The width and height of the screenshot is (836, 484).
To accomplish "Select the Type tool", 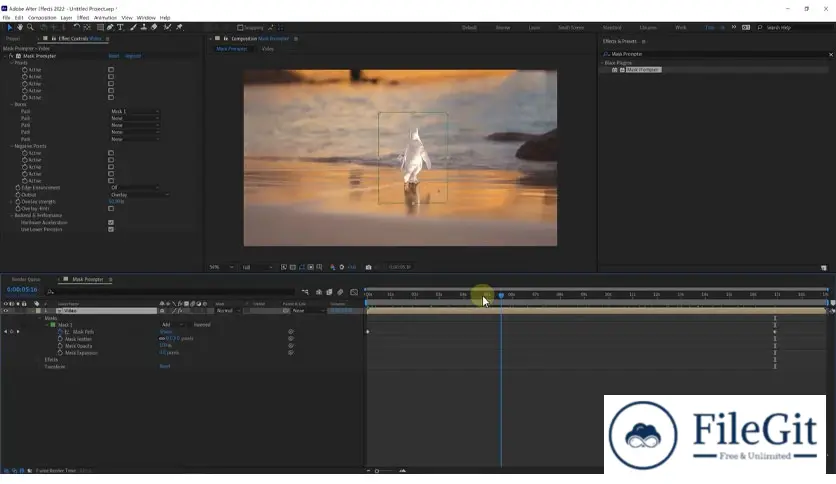I will point(120,27).
